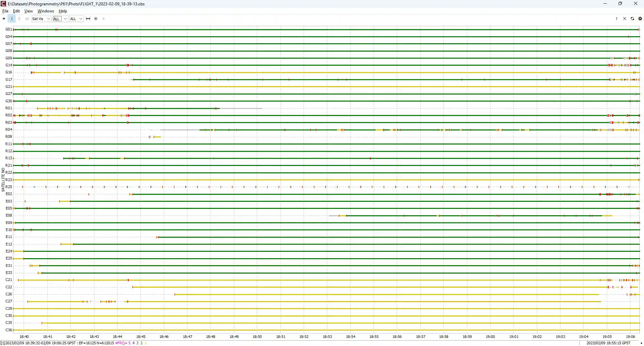
Task: Click the yellow start of the E08 track
Action: [x=342, y=216]
